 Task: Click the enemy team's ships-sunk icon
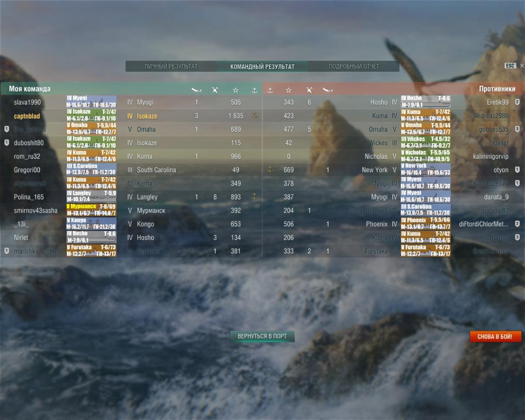pyautogui.click(x=328, y=90)
